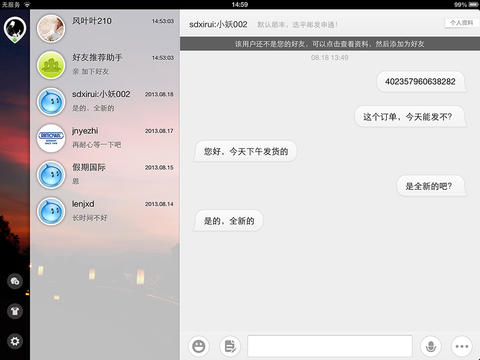This screenshot has width=480, height=360.
Task: Tap the avatar of 风叶叶210
Action: [x=51, y=28]
